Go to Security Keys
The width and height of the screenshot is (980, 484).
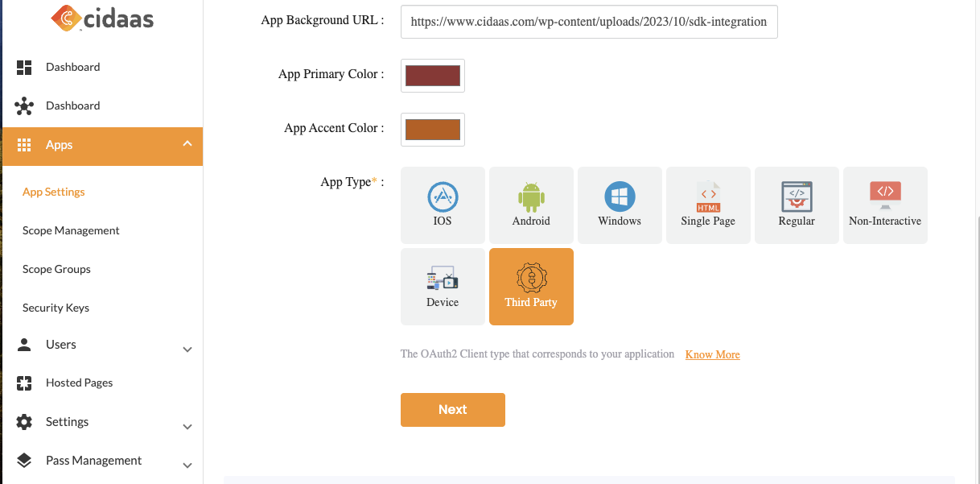coord(56,308)
